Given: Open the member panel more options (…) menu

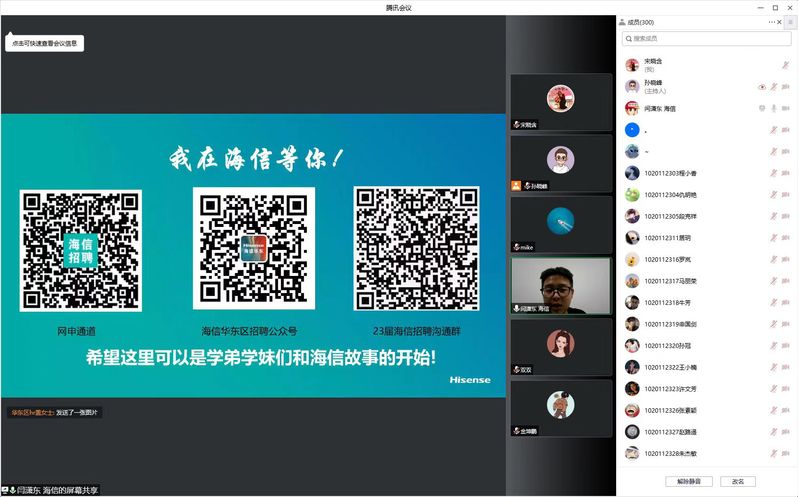Looking at the screenshot, I should tap(771, 22).
